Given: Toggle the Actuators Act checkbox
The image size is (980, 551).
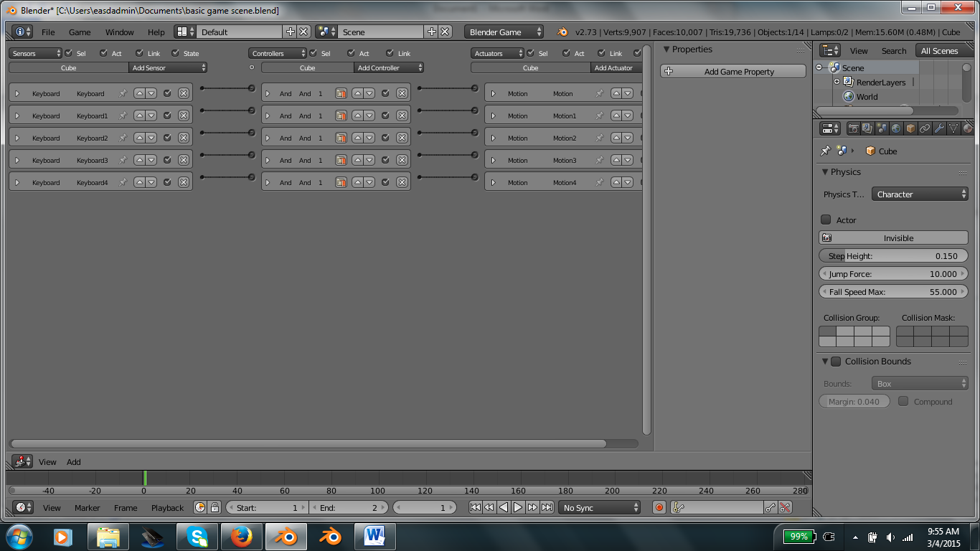Looking at the screenshot, I should tap(566, 53).
